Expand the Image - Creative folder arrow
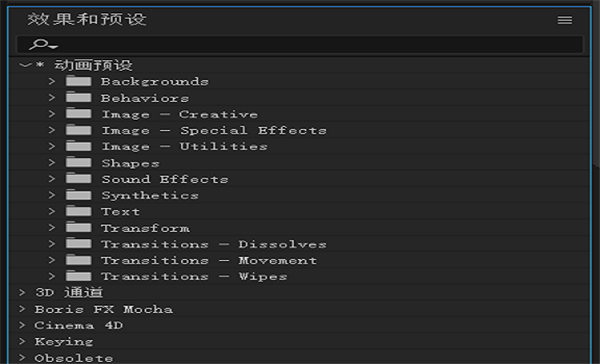 coord(52,114)
